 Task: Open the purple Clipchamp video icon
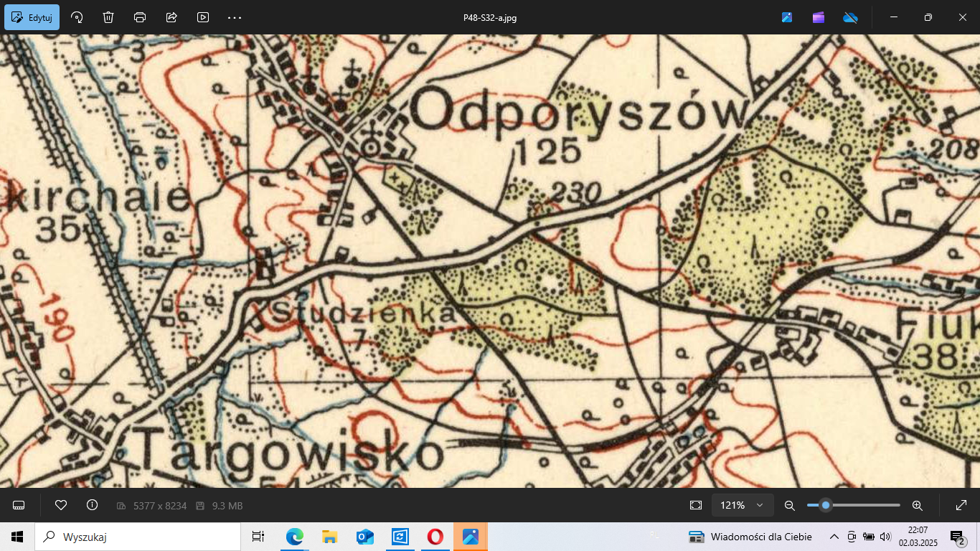819,17
